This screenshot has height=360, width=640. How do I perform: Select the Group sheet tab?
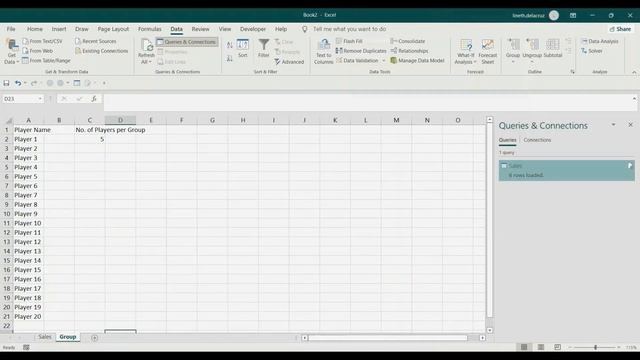(x=68, y=337)
